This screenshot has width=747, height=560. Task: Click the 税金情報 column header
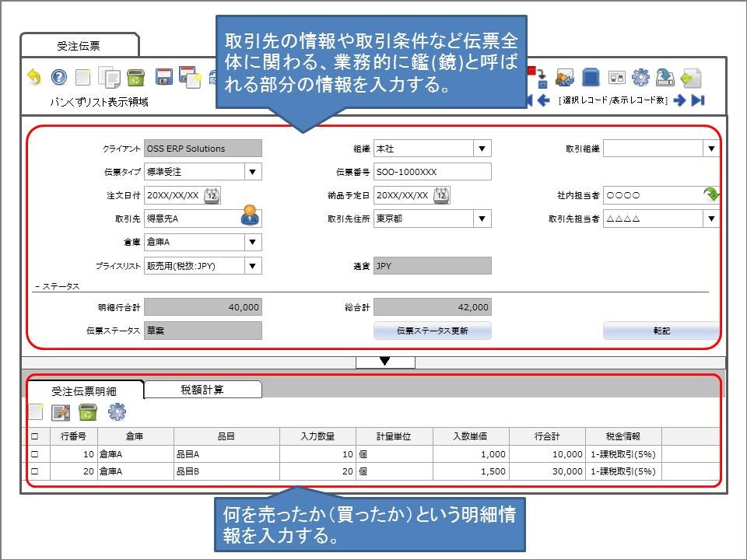coord(623,436)
